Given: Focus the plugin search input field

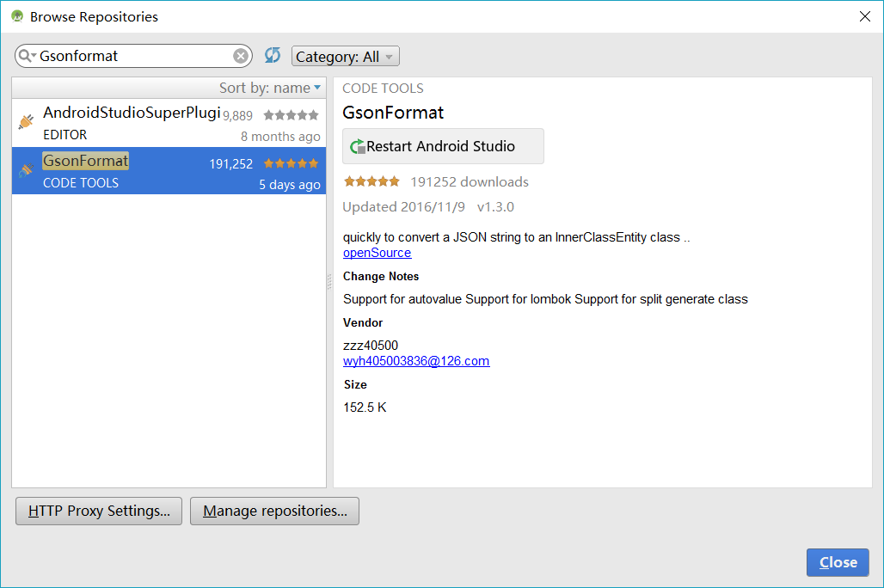Looking at the screenshot, I should click(134, 56).
